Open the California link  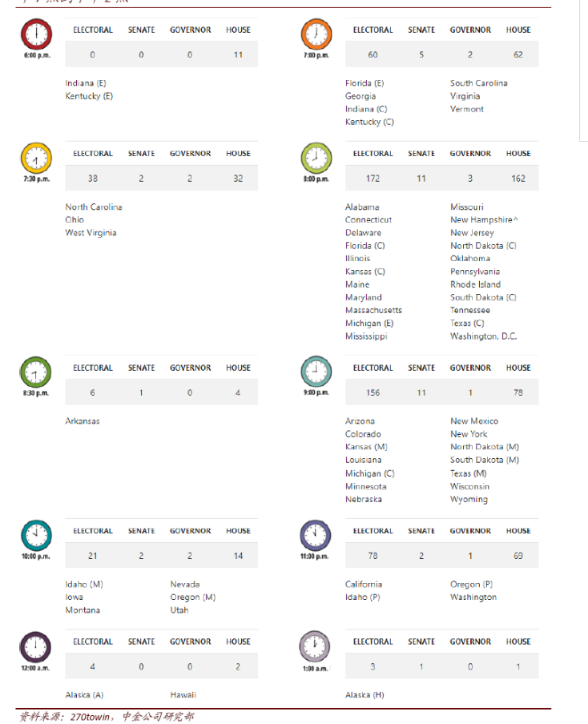[364, 584]
